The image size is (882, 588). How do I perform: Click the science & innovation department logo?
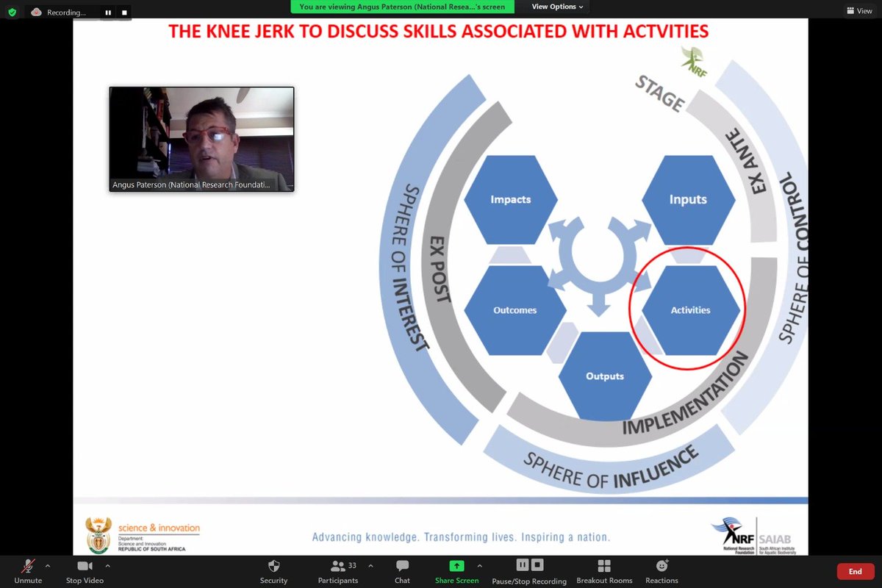143,536
